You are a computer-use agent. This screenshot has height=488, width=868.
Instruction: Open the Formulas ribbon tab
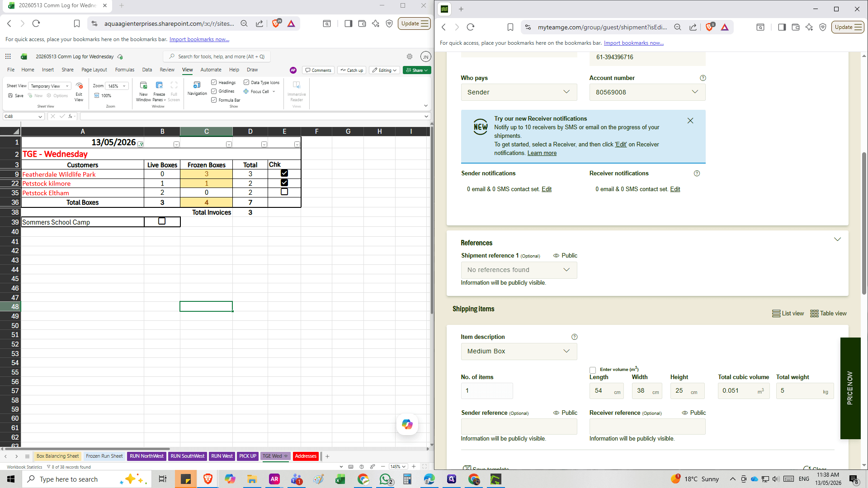click(125, 70)
